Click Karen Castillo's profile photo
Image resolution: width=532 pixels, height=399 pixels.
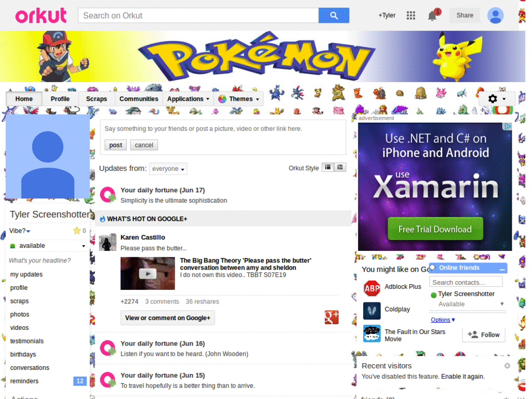pos(108,242)
